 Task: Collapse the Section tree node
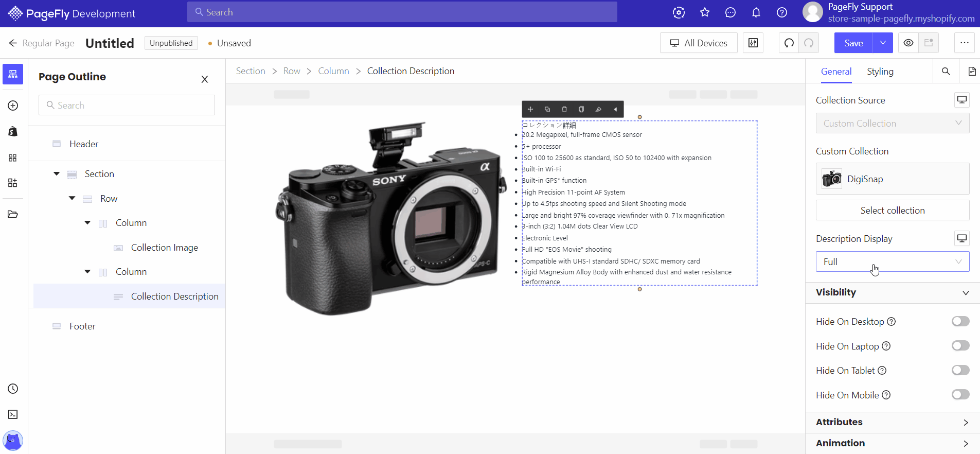pyautogui.click(x=57, y=174)
